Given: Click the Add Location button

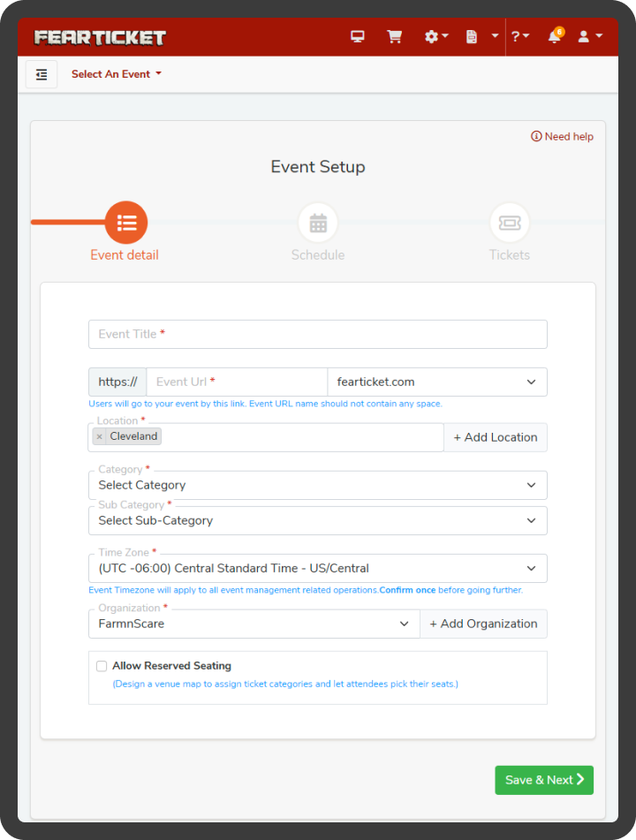Looking at the screenshot, I should coord(495,437).
